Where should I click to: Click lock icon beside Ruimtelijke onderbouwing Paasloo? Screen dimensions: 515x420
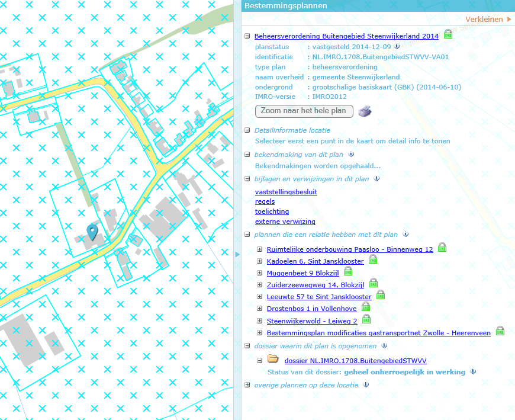(x=442, y=247)
